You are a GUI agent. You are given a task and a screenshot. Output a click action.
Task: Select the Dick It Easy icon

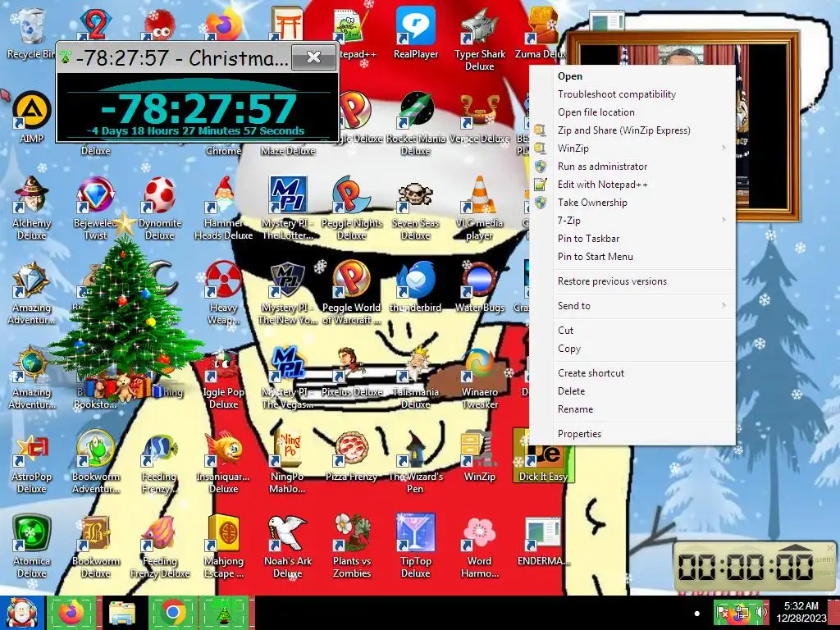coord(543,455)
